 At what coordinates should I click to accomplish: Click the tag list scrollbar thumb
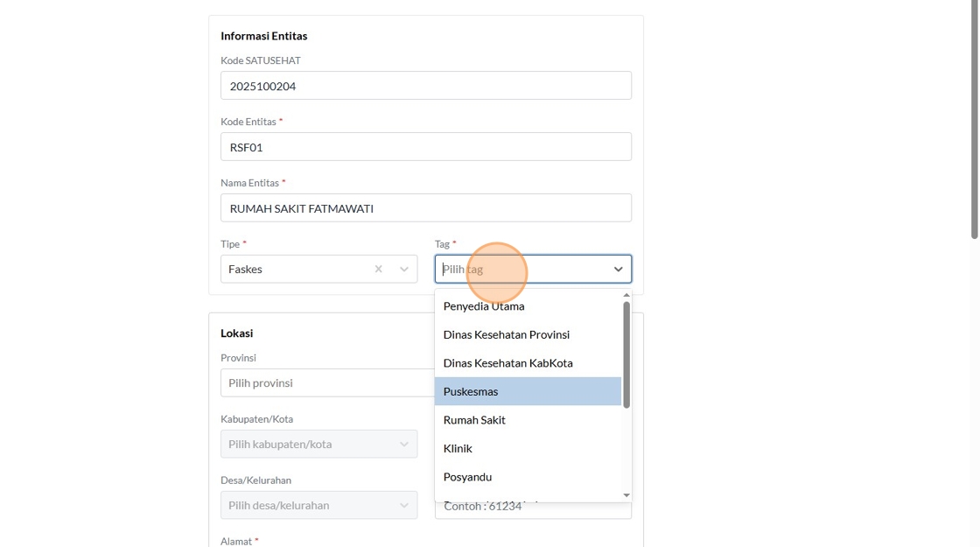(626, 354)
